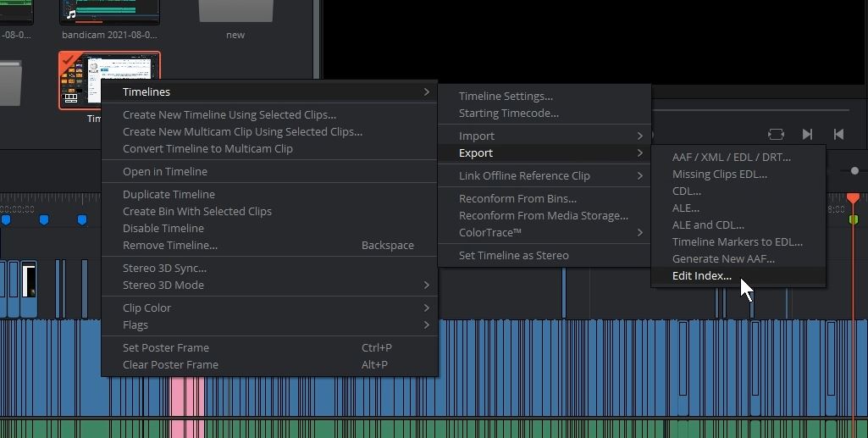Adjust the zoom slider handle
The width and height of the screenshot is (868, 438).
click(x=854, y=171)
